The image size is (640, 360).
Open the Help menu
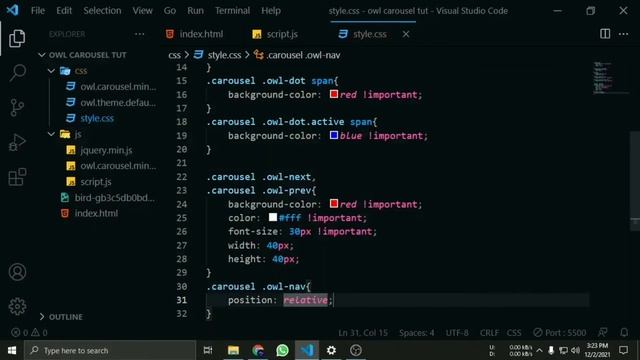point(271,10)
